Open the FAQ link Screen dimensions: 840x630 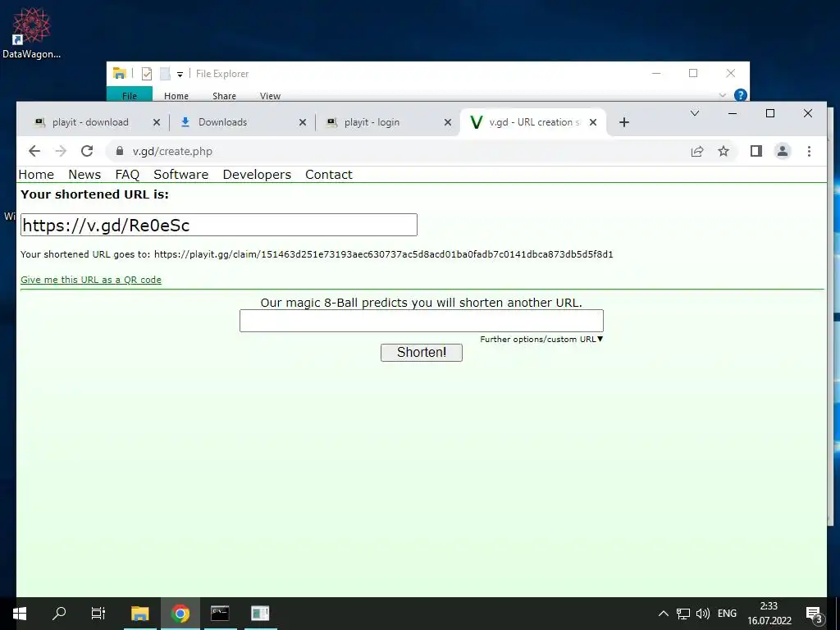[x=127, y=175]
